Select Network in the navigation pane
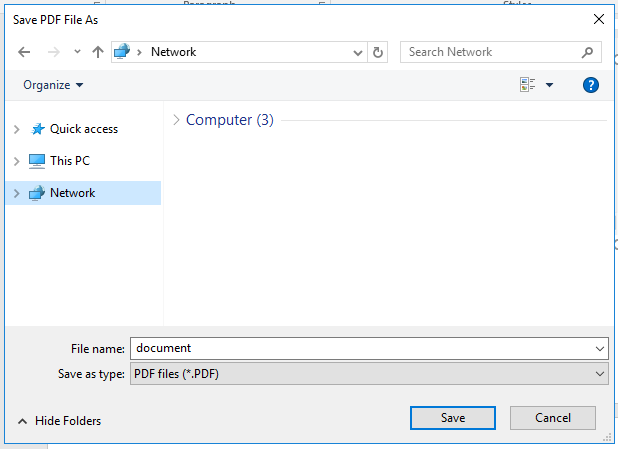 (72, 193)
